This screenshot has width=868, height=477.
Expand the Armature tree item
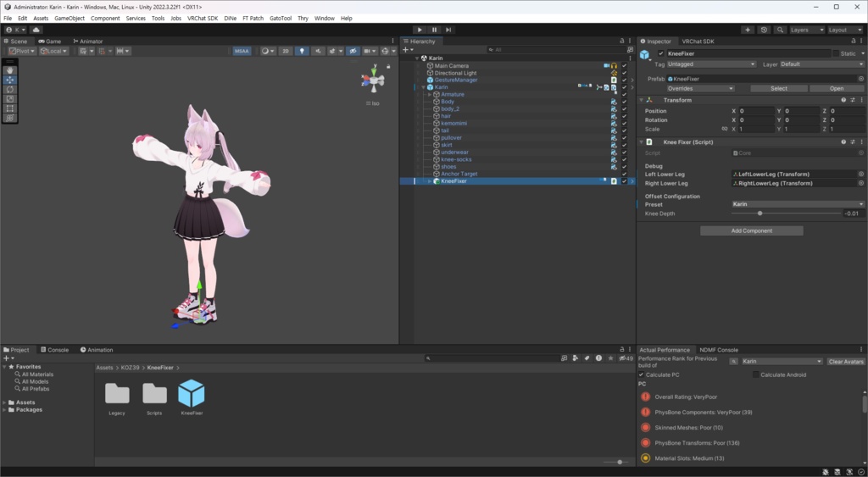[x=430, y=95]
